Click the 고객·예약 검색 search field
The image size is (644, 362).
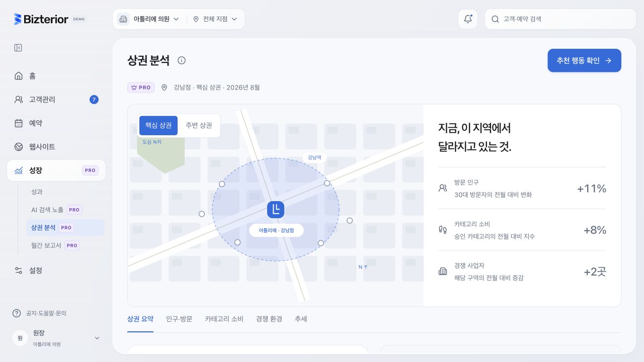point(560,19)
